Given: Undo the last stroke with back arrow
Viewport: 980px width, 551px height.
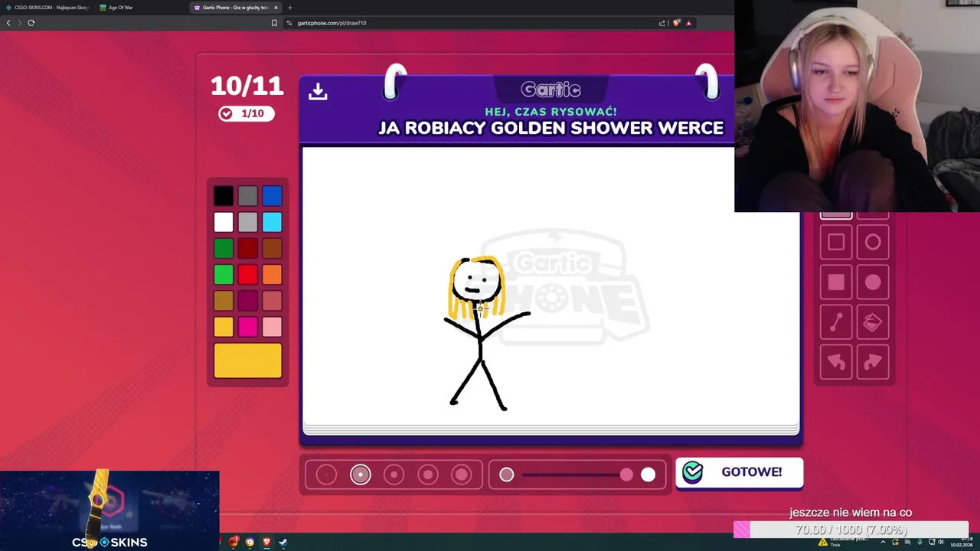Looking at the screenshot, I should 836,362.
